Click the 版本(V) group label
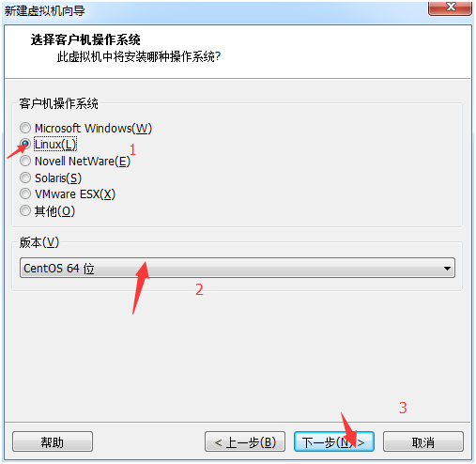Viewport: 476px width, 464px height. 39,242
